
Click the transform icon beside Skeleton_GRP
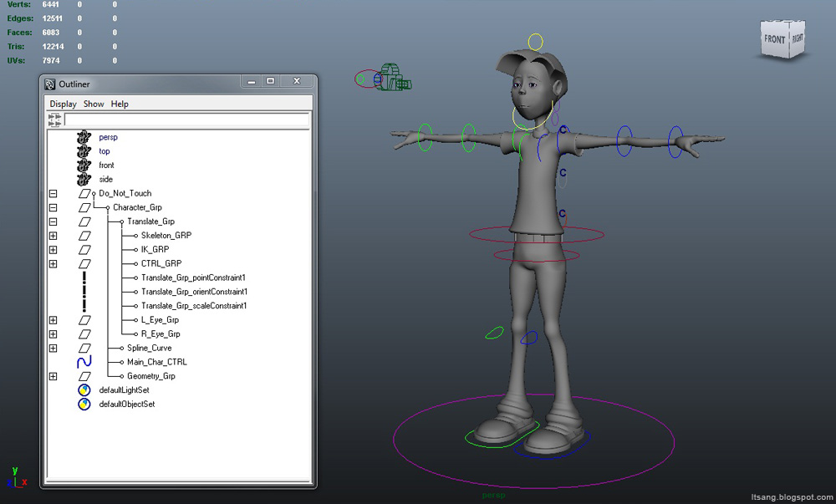[x=84, y=236]
